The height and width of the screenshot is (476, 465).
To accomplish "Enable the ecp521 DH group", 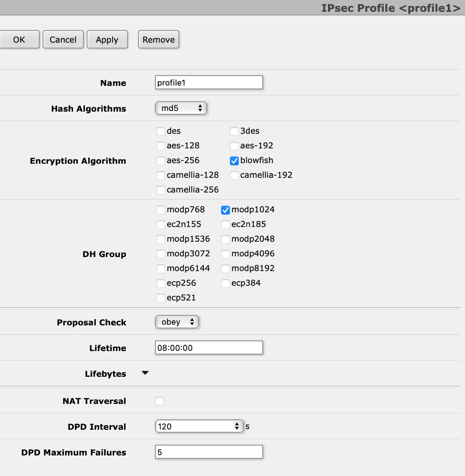I will tap(161, 298).
